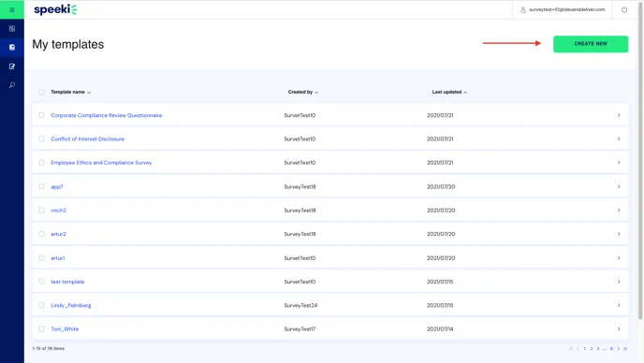Tick the checkbox for test template
Viewport: 644px width, 363px height.
[41, 282]
